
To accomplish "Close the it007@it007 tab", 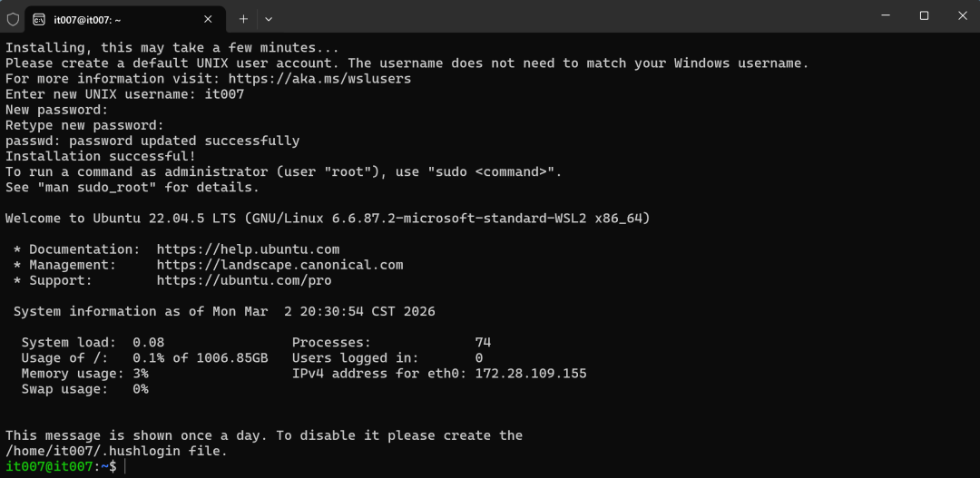I will pos(208,19).
